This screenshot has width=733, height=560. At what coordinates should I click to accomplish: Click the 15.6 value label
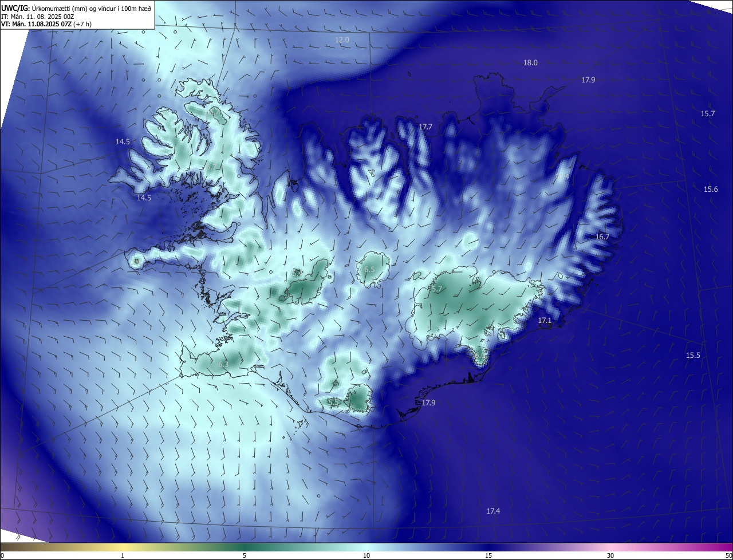(x=711, y=190)
